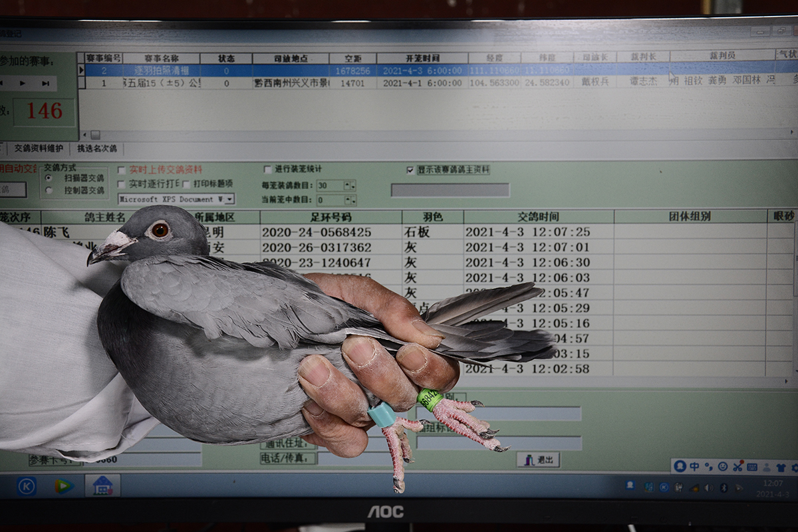Click the 司放地点 column header
Screen dimensions: 798x532
(291, 59)
